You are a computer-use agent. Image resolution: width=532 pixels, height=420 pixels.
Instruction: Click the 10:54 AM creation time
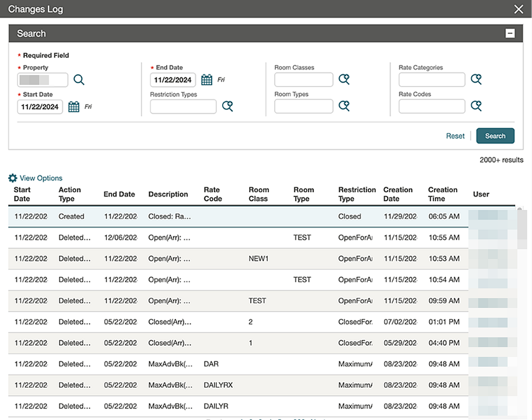444,280
